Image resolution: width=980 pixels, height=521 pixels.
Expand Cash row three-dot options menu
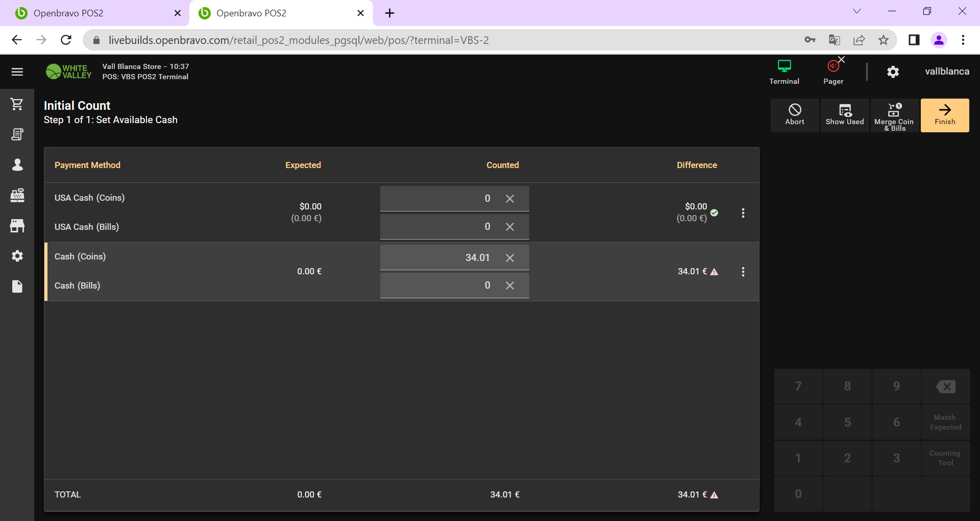coord(743,272)
